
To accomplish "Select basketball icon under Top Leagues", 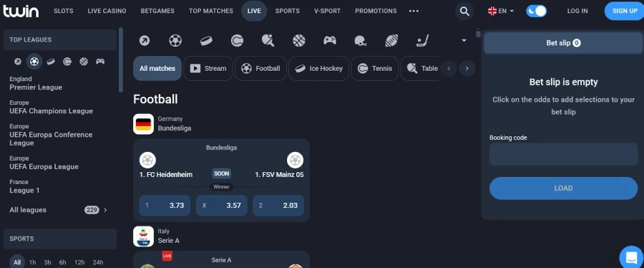I will click(x=84, y=62).
